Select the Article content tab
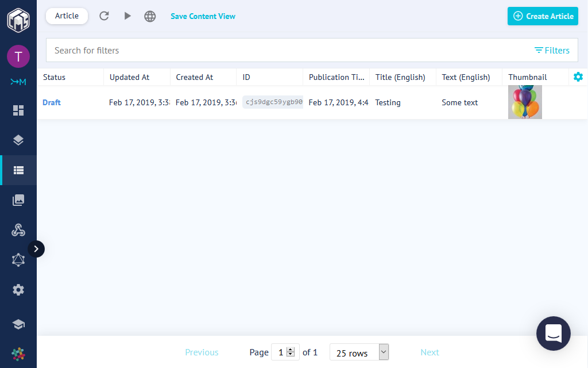The image size is (588, 368). [x=67, y=16]
